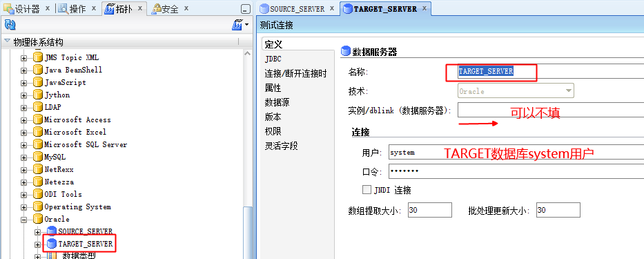Open the 定义 section

click(273, 44)
